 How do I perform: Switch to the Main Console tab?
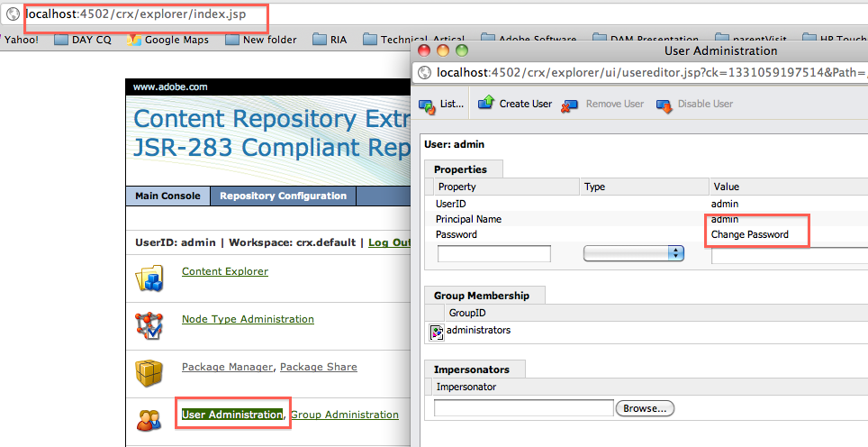click(167, 196)
